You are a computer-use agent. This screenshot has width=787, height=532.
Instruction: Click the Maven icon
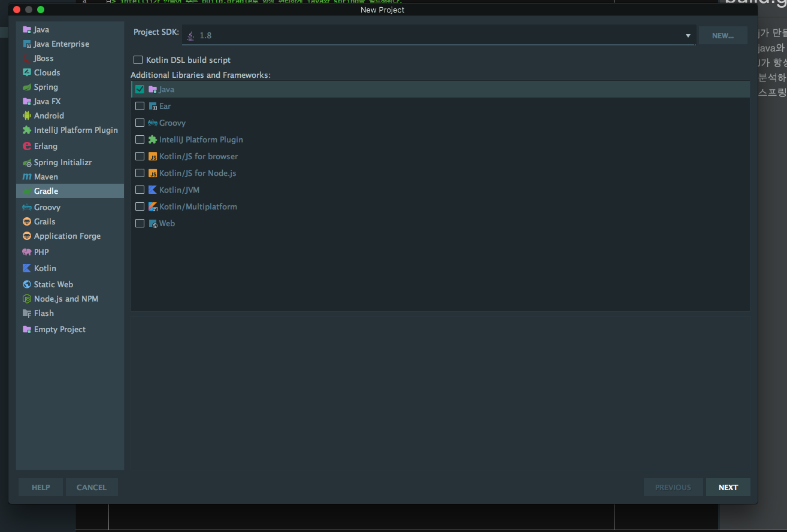[26, 177]
